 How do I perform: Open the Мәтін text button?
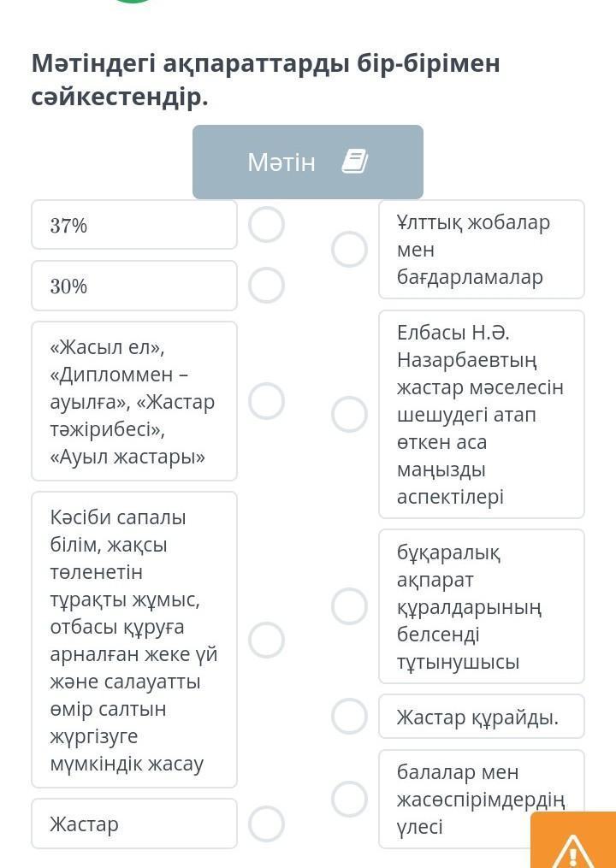(308, 162)
